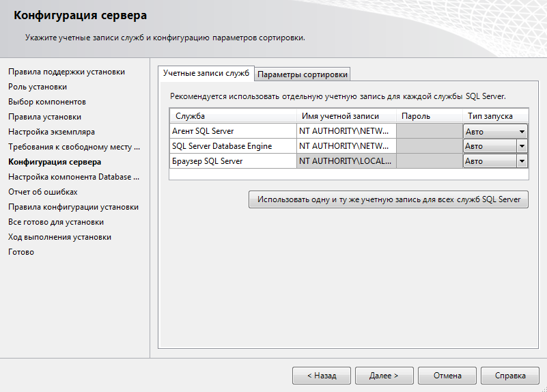This screenshot has width=547, height=392.
Task: Click Настройка компонента Database step
Action: pos(74,177)
